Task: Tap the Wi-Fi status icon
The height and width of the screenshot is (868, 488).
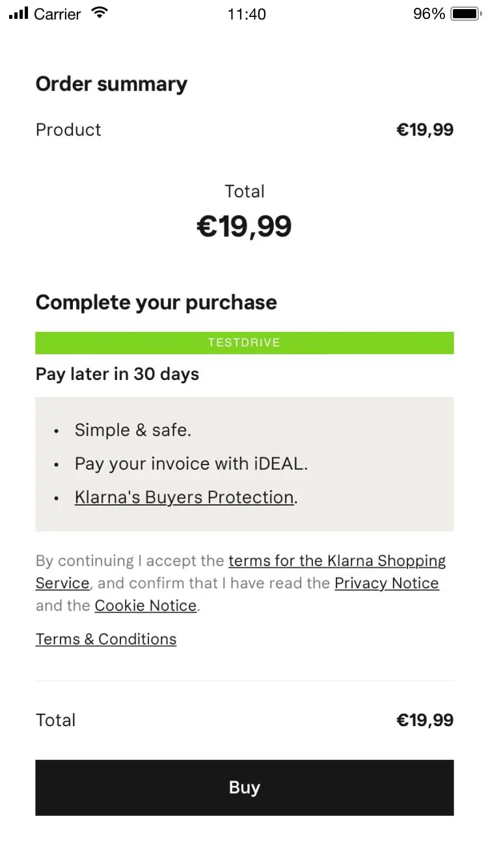Action: pos(100,13)
